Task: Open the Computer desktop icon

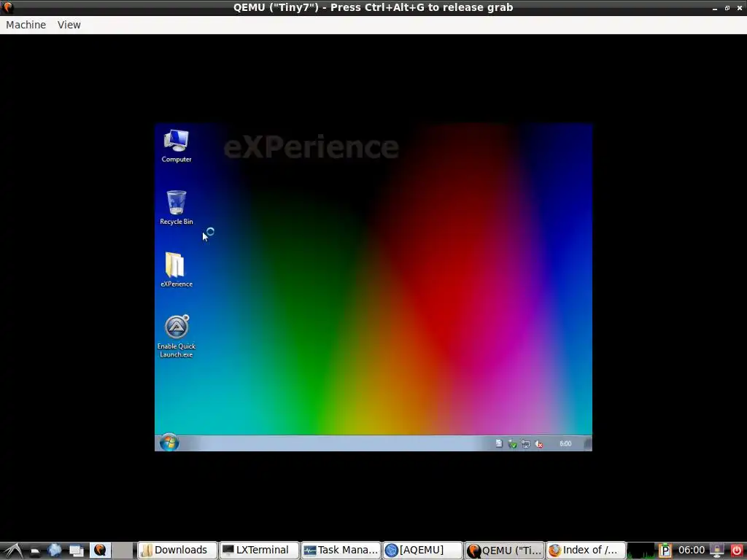Action: pyautogui.click(x=177, y=146)
